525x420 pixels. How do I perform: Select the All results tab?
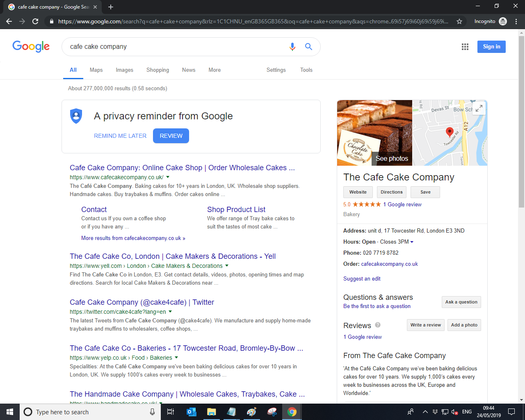(73, 70)
